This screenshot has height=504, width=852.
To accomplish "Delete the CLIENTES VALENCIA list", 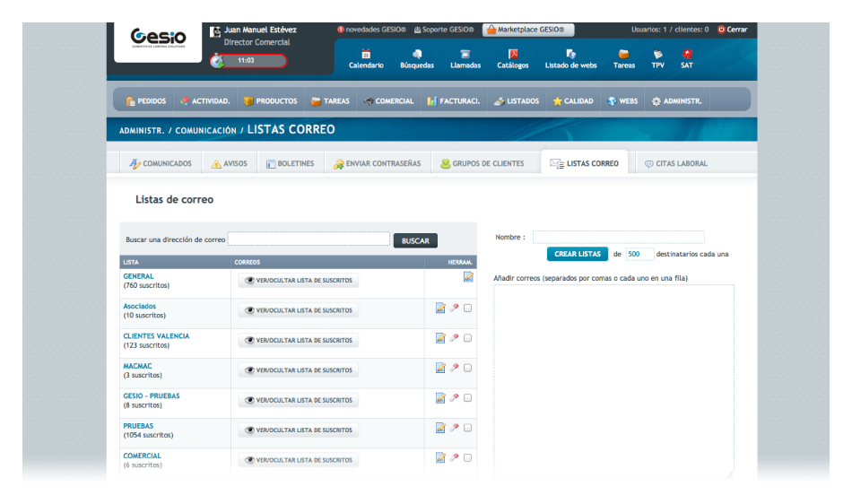I will (x=455, y=338).
